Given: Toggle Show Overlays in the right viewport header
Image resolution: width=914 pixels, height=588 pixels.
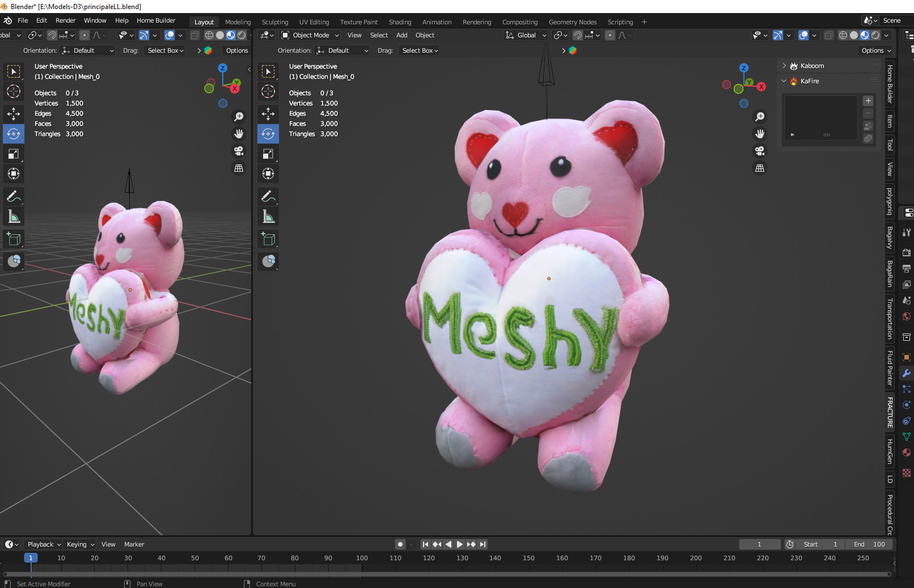Looking at the screenshot, I should 803,35.
